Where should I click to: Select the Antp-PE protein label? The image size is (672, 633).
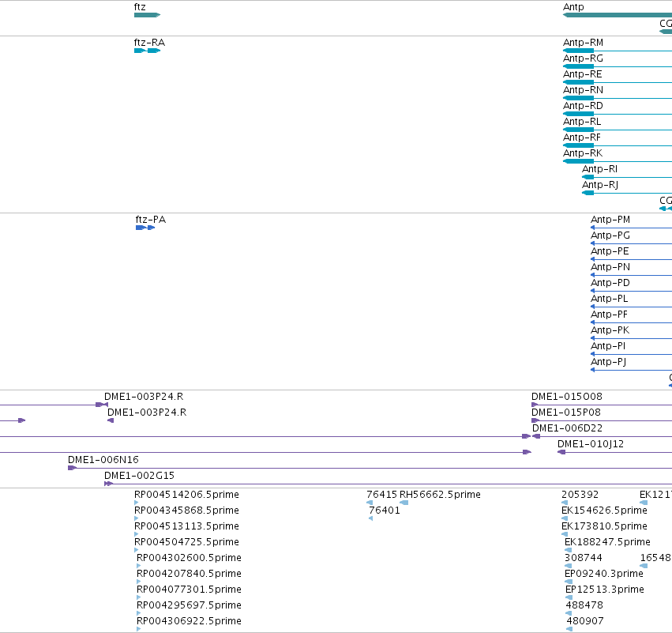(x=610, y=251)
